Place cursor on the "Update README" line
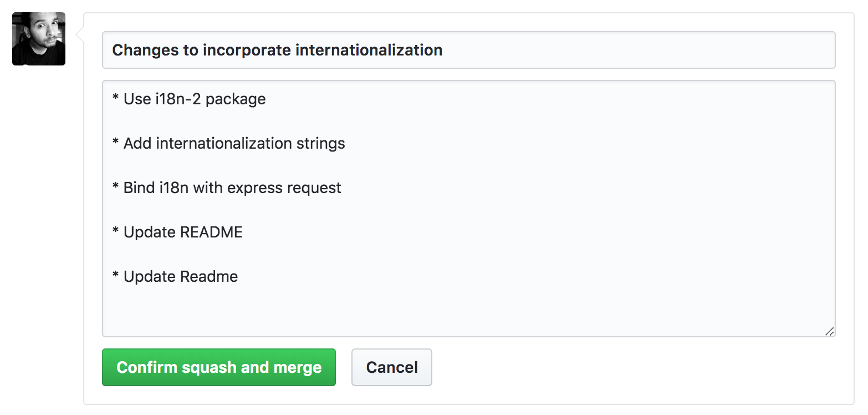The width and height of the screenshot is (868, 415). tap(183, 232)
